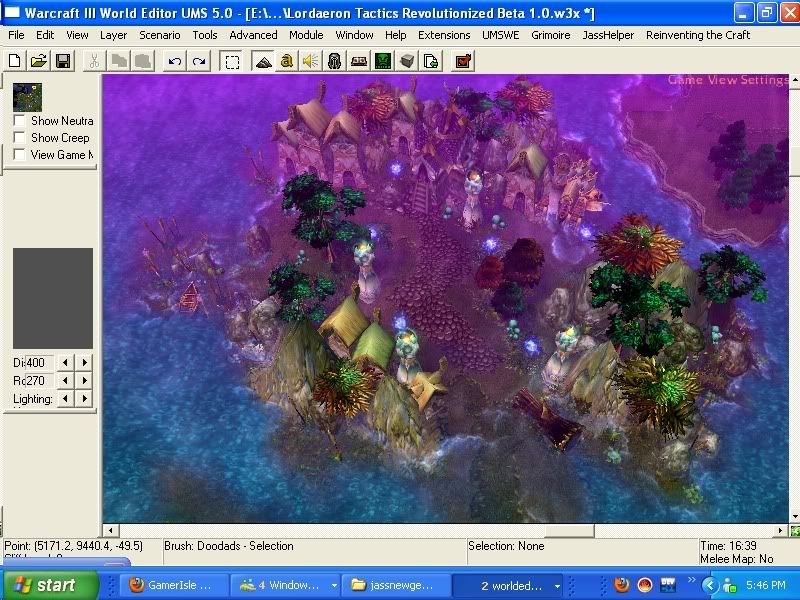This screenshot has height=600, width=800.
Task: Open Reinventing the Craft menu
Action: [697, 35]
